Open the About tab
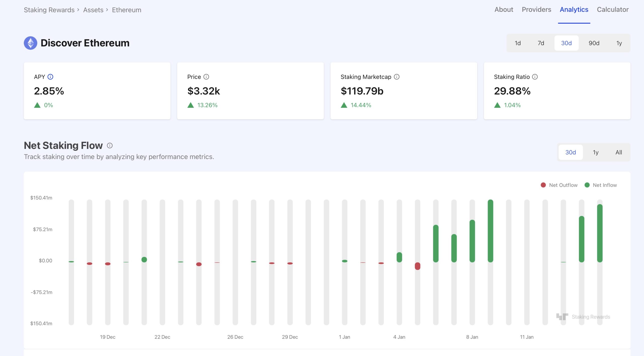 (x=503, y=10)
